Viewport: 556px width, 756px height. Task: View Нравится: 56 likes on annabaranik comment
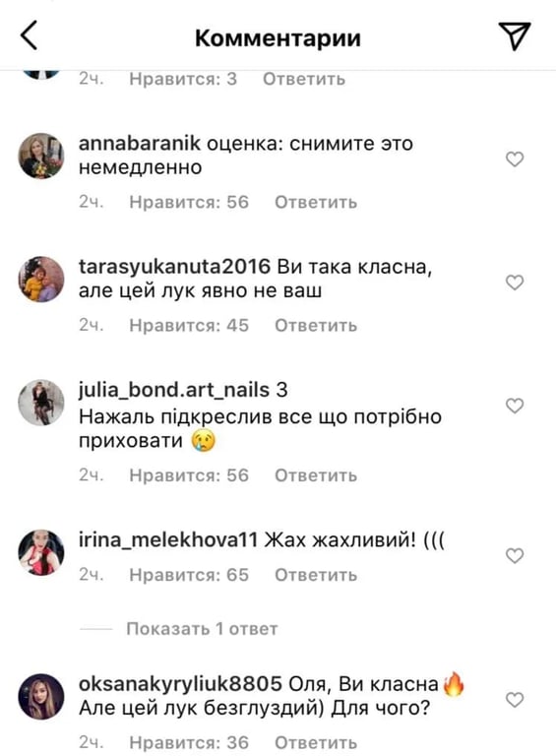pos(189,202)
